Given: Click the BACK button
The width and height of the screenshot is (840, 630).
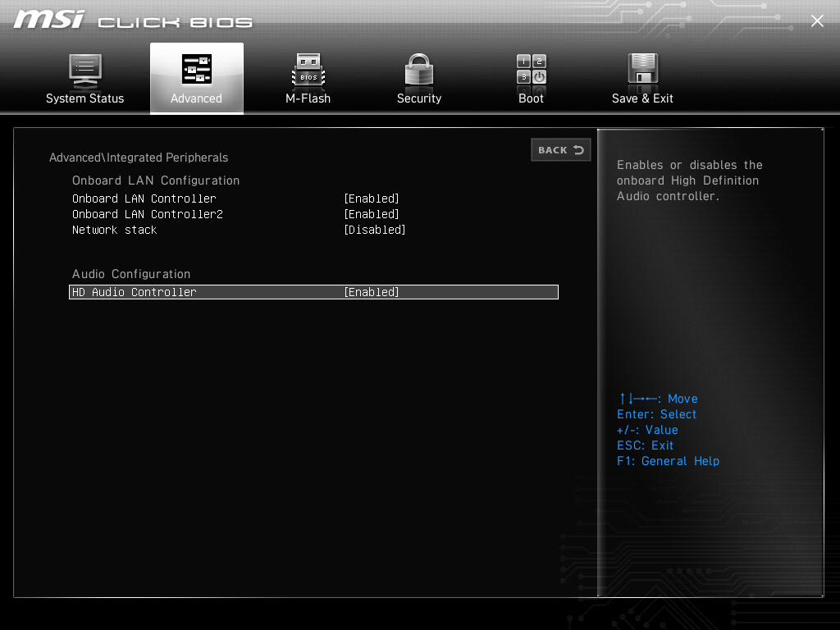Looking at the screenshot, I should 561,150.
